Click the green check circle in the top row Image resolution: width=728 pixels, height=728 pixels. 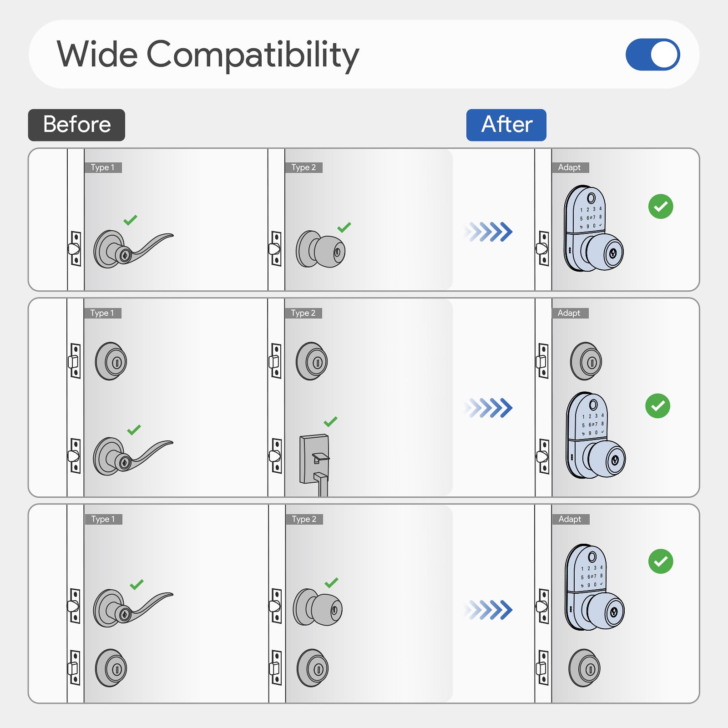660,207
